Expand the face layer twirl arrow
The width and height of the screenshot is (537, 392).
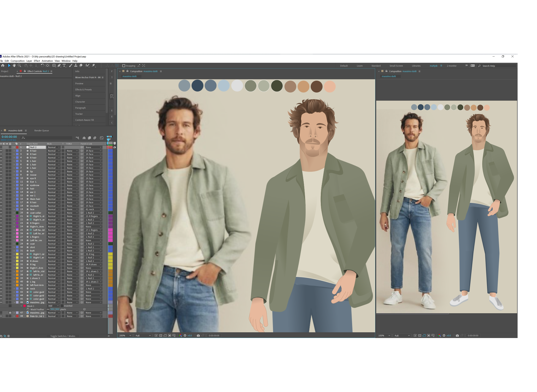pos(14,209)
